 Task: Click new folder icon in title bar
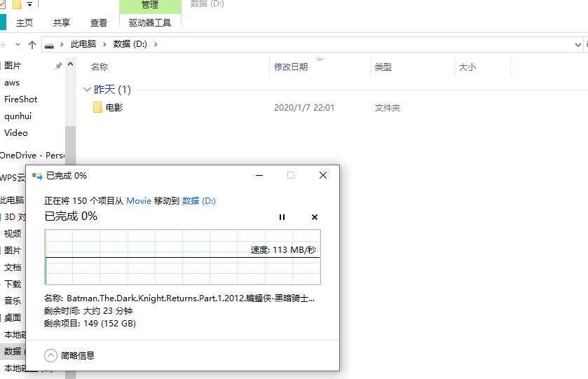tap(17, 4)
